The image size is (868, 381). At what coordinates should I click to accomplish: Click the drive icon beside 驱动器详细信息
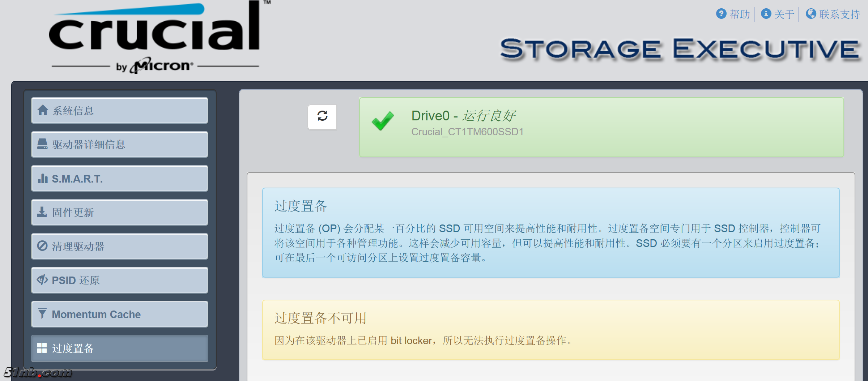click(42, 144)
